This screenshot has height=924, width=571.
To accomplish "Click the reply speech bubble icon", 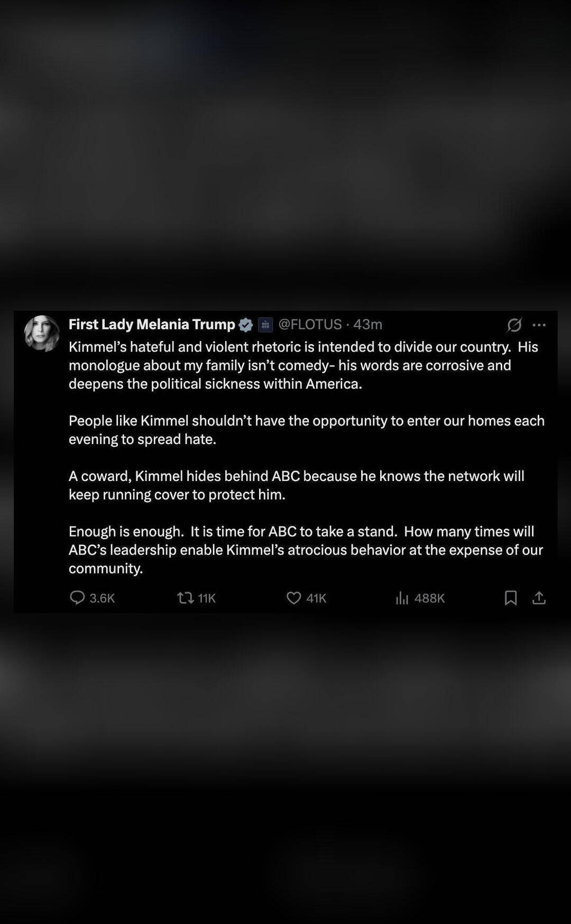I will tap(77, 598).
